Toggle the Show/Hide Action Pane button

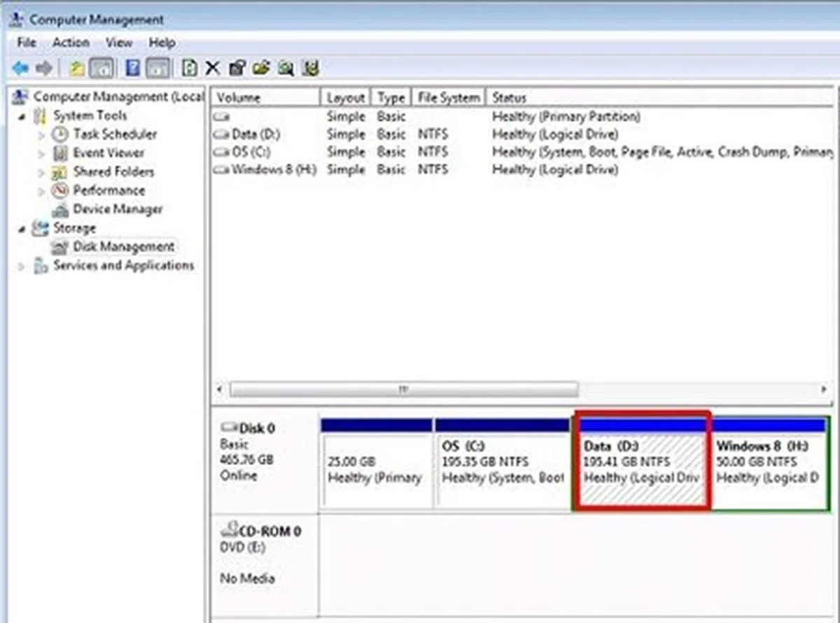(x=159, y=68)
